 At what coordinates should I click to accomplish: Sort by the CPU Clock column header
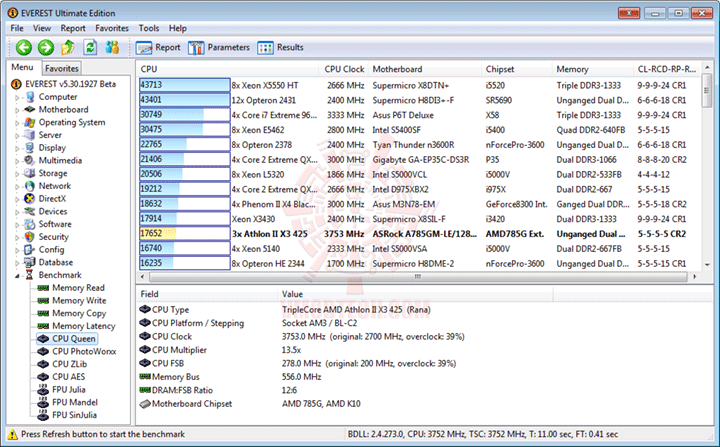(343, 69)
